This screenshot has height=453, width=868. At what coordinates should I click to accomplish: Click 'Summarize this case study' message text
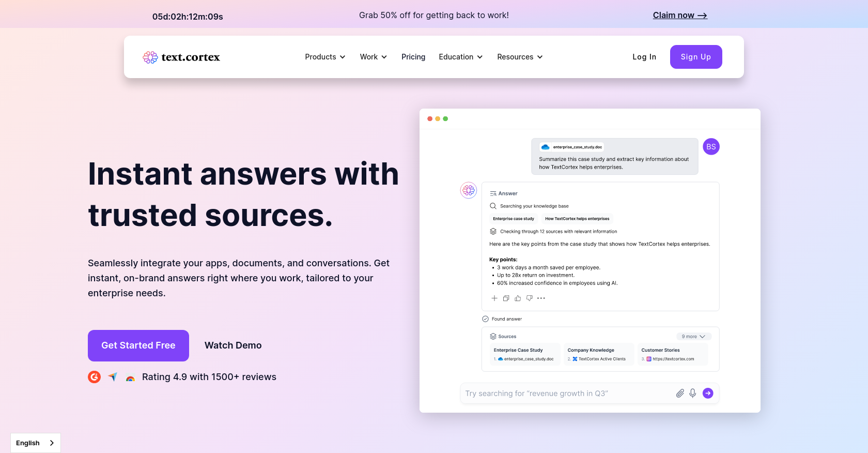(x=614, y=163)
